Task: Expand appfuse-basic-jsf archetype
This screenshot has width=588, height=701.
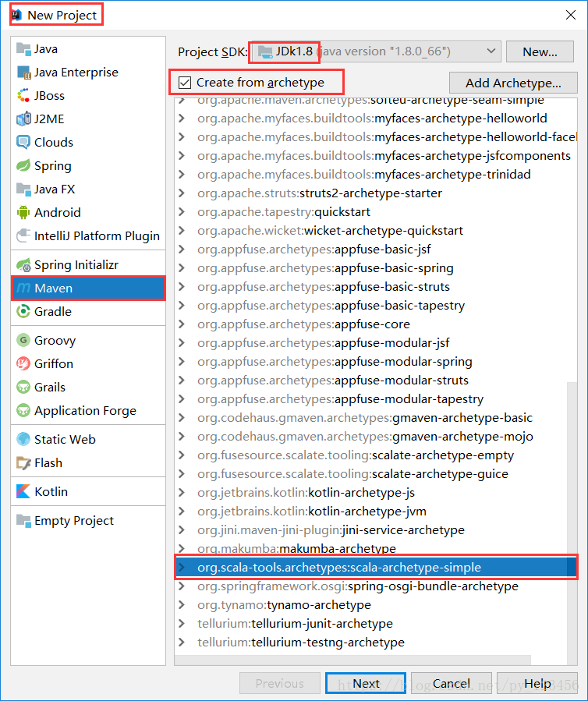Action: [x=182, y=249]
